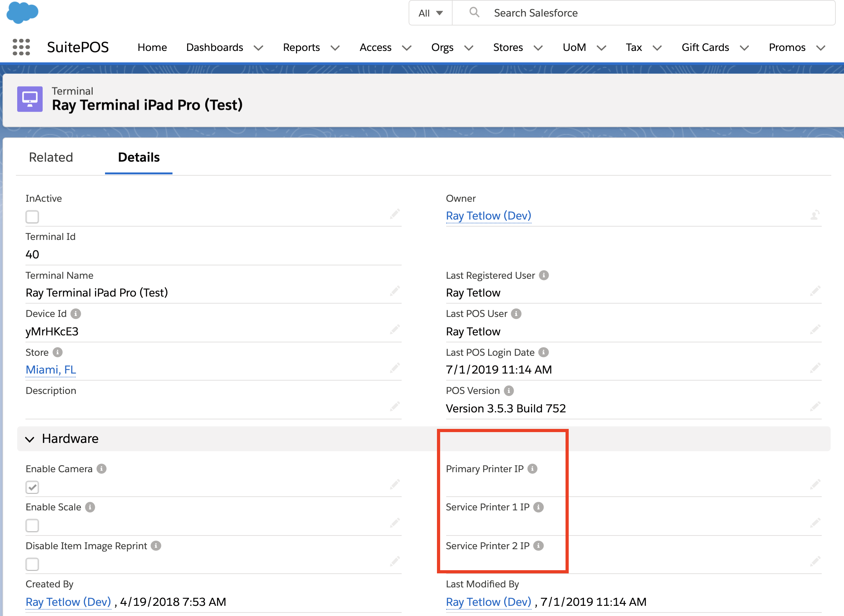Switch to the Related tab

coord(51,157)
